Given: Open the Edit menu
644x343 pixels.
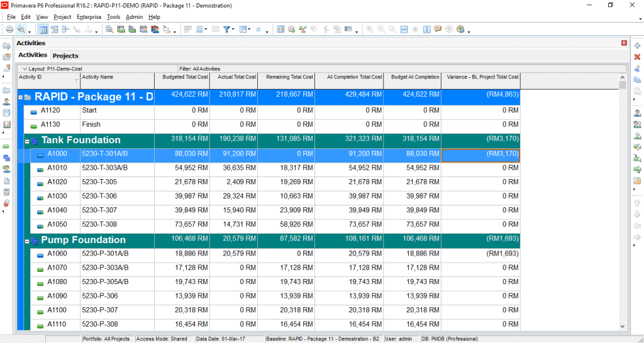Looking at the screenshot, I should coord(26,17).
